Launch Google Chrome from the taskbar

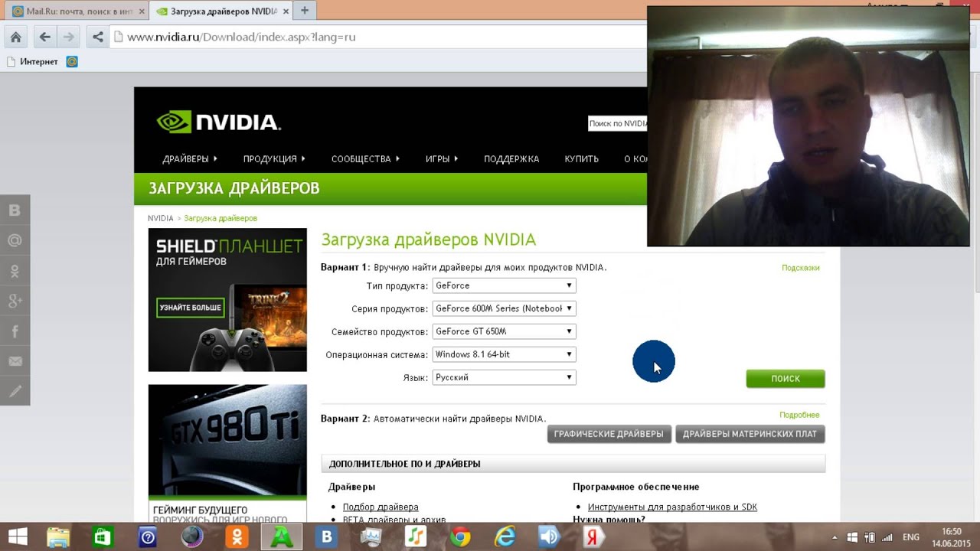pos(460,537)
